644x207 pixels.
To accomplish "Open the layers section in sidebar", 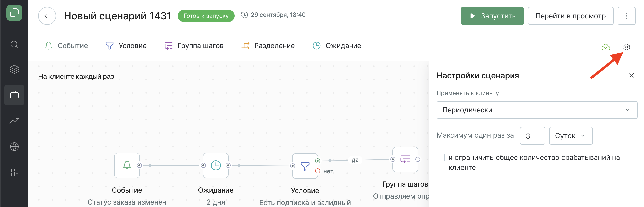I will 14,69.
